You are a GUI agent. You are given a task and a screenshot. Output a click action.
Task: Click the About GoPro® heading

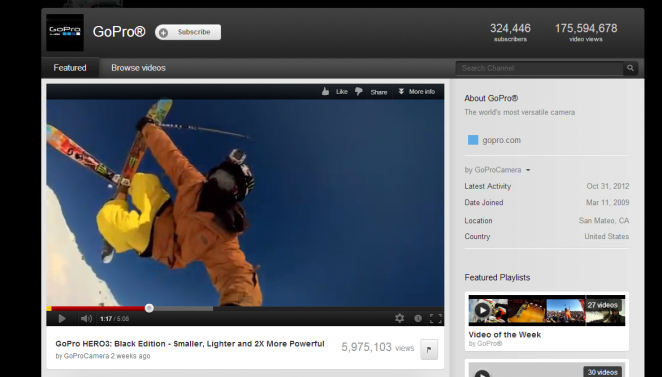(x=491, y=98)
